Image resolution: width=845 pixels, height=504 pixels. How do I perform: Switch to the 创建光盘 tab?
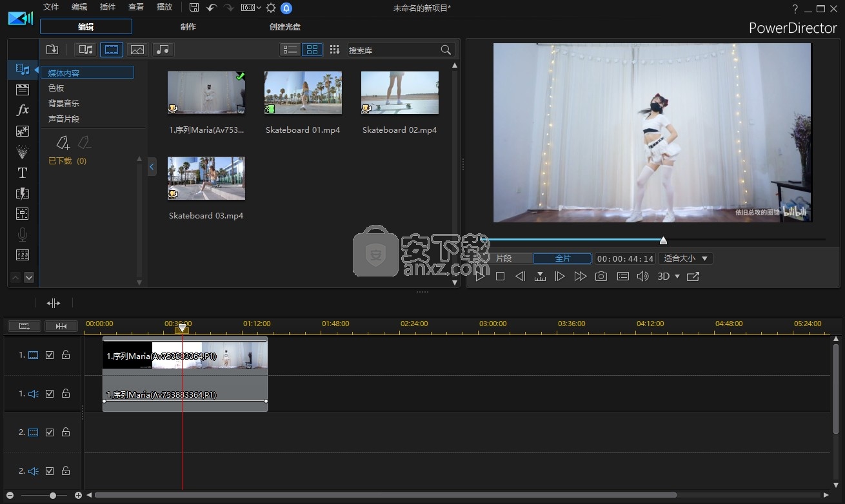coord(285,27)
